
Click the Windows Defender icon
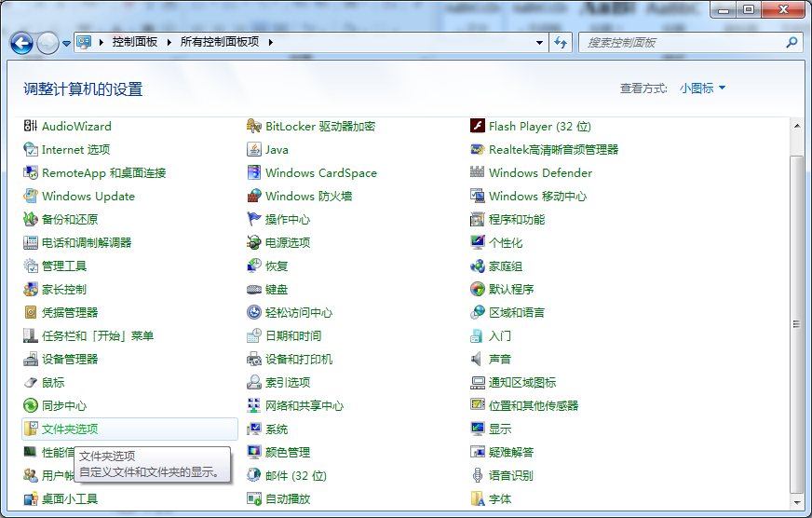[477, 172]
